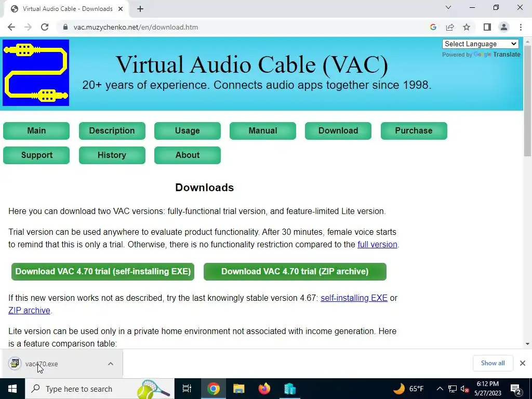532x399 pixels.
Task: Open downloaded vac470.exe file
Action: pyautogui.click(x=42, y=364)
